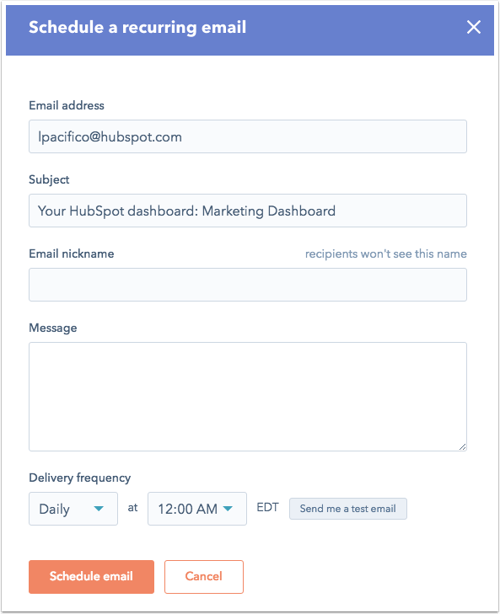The width and height of the screenshot is (500, 614).
Task: Click the Subject label
Action: (x=49, y=180)
